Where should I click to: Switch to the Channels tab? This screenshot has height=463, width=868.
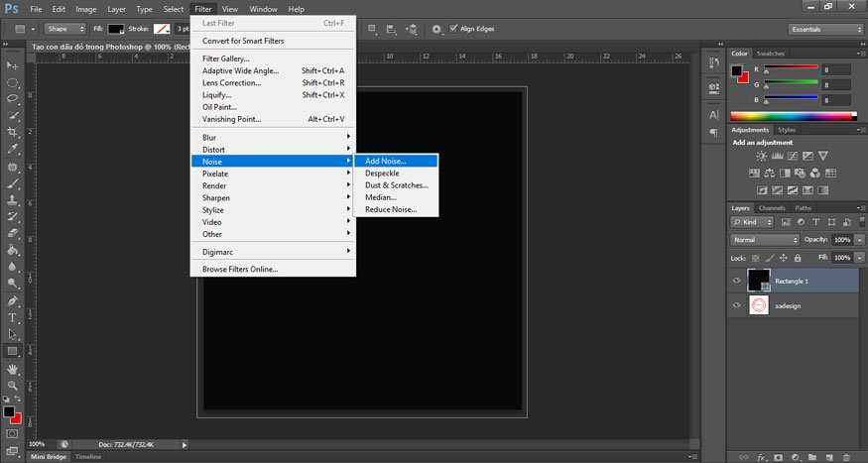[772, 208]
